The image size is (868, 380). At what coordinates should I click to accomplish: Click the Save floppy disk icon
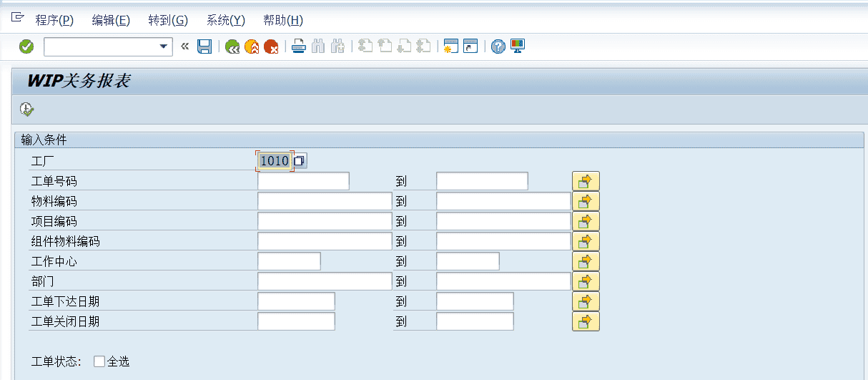204,47
